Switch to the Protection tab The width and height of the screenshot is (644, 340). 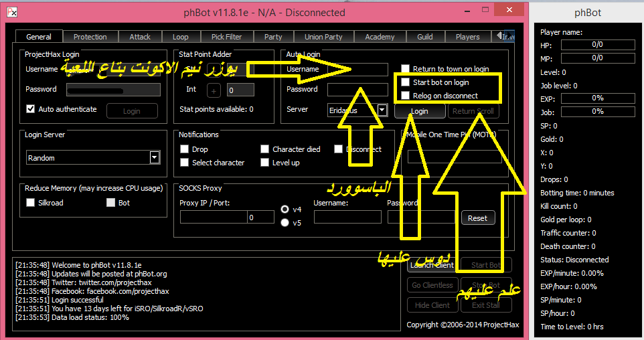[x=90, y=37]
